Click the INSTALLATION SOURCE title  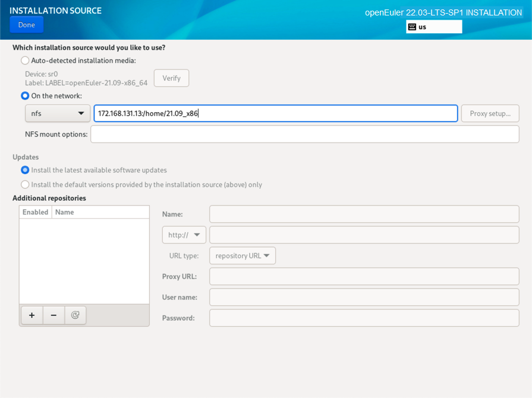(x=55, y=11)
